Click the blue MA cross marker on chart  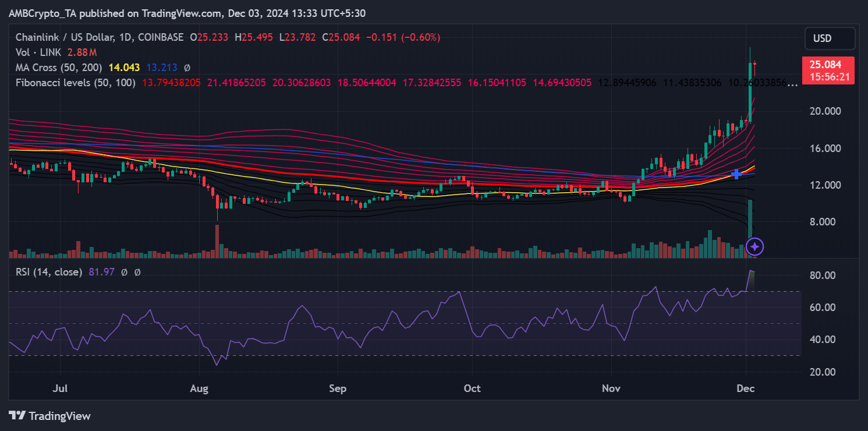(736, 174)
